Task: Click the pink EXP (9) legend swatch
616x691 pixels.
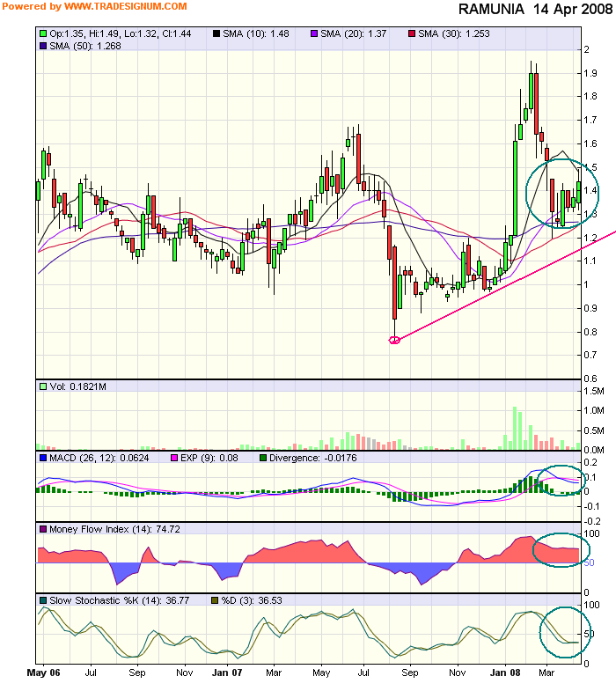Action: click(x=173, y=458)
